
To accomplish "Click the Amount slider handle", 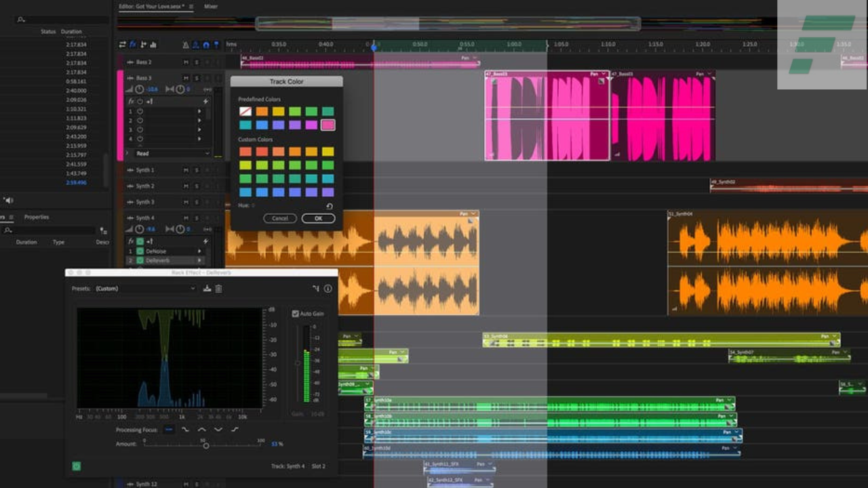I will [206, 445].
